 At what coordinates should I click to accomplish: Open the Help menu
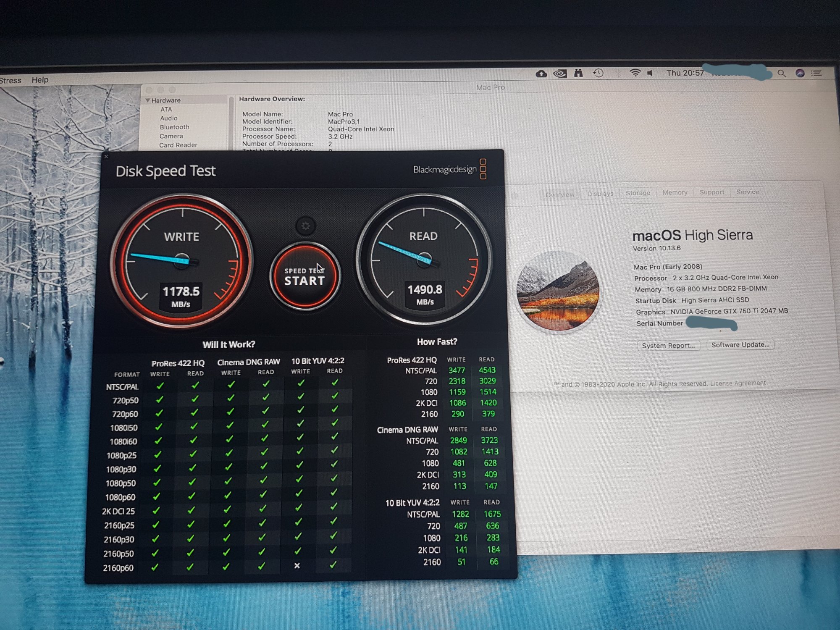click(40, 80)
